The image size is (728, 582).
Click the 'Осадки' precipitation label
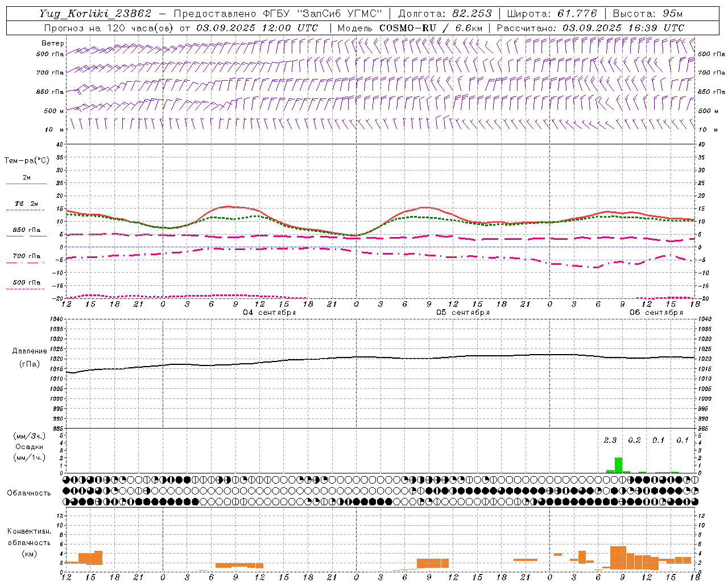(30, 447)
